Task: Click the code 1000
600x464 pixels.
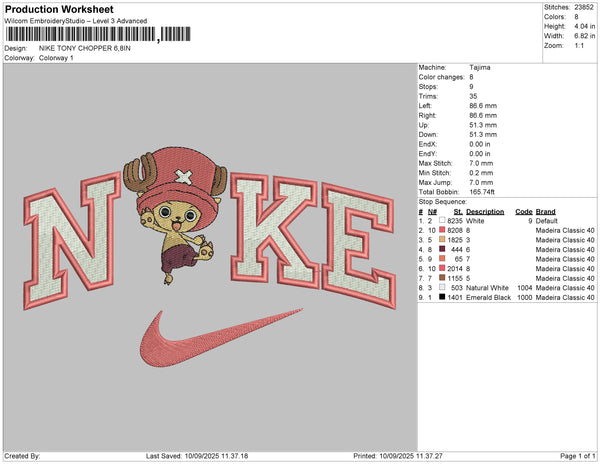Action: click(525, 297)
